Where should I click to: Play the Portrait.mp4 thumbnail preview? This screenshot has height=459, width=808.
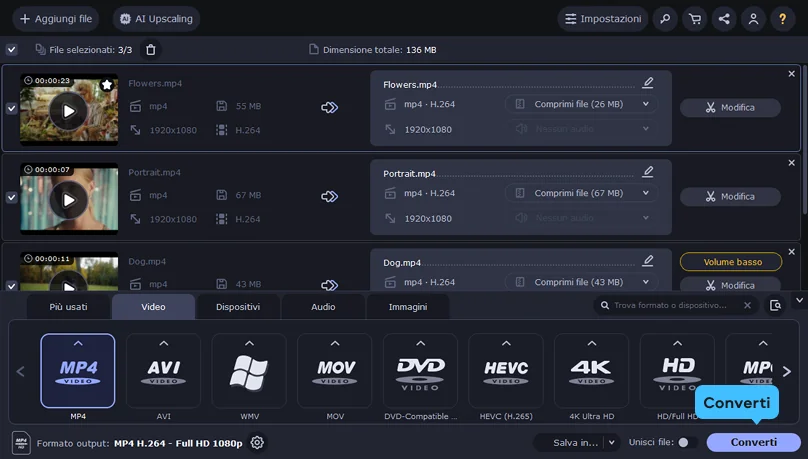pos(69,200)
